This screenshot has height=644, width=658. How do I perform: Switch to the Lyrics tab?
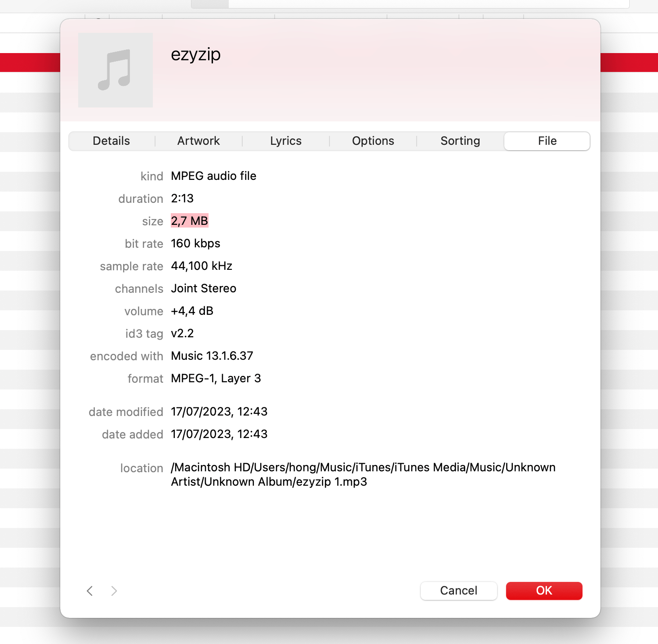[x=286, y=141]
